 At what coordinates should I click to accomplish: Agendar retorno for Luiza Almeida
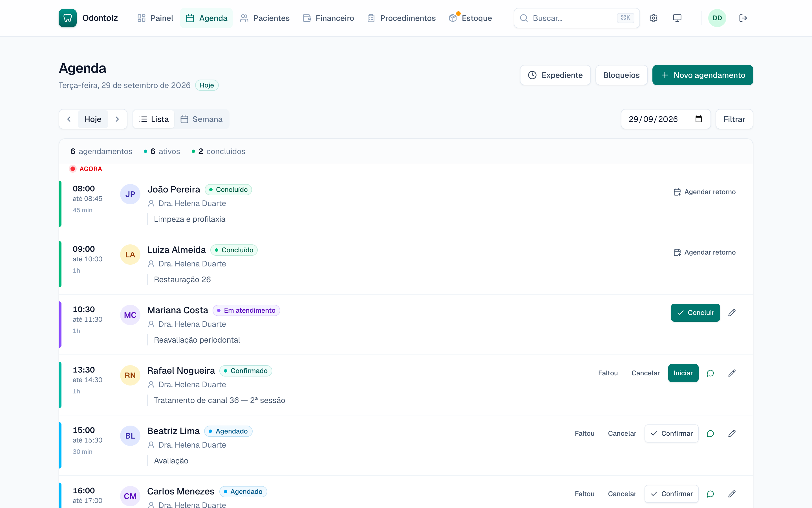[705, 252]
